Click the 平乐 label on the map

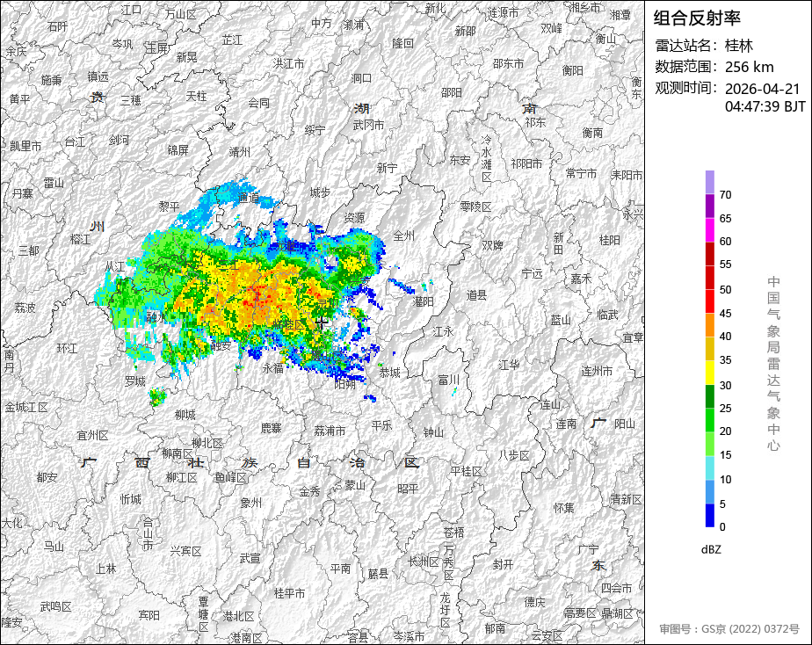[382, 425]
